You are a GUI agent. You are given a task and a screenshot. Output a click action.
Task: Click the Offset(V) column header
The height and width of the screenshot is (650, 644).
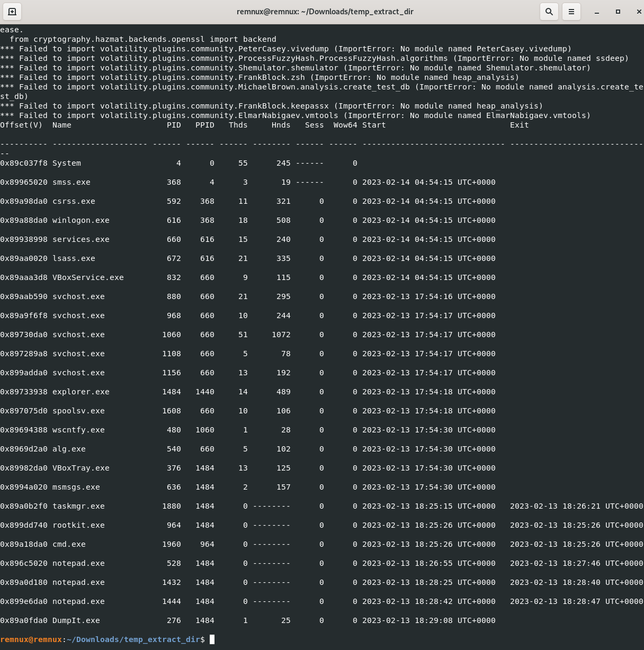pos(21,125)
